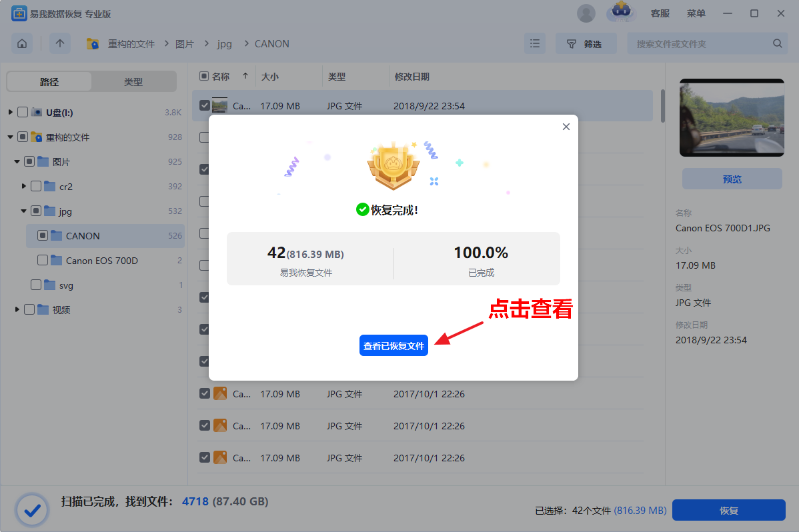Go up one folder level arrow
The image size is (799, 532).
pos(60,44)
